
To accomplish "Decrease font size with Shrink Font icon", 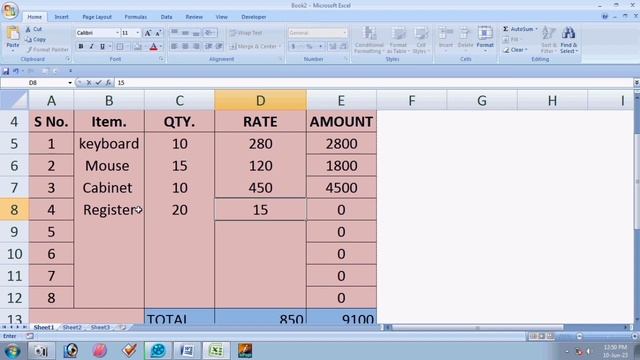I will point(158,33).
